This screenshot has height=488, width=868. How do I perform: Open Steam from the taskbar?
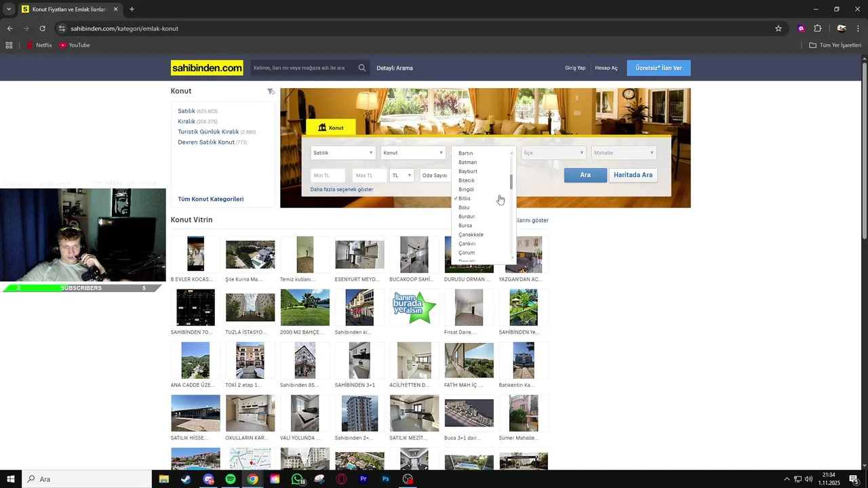point(186,479)
